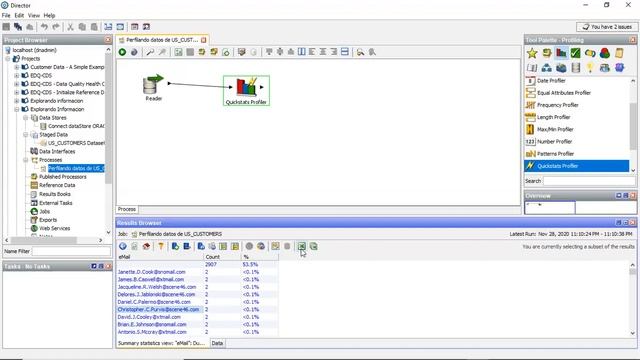
Task: Select the green checkmark palette family
Action: [576, 53]
